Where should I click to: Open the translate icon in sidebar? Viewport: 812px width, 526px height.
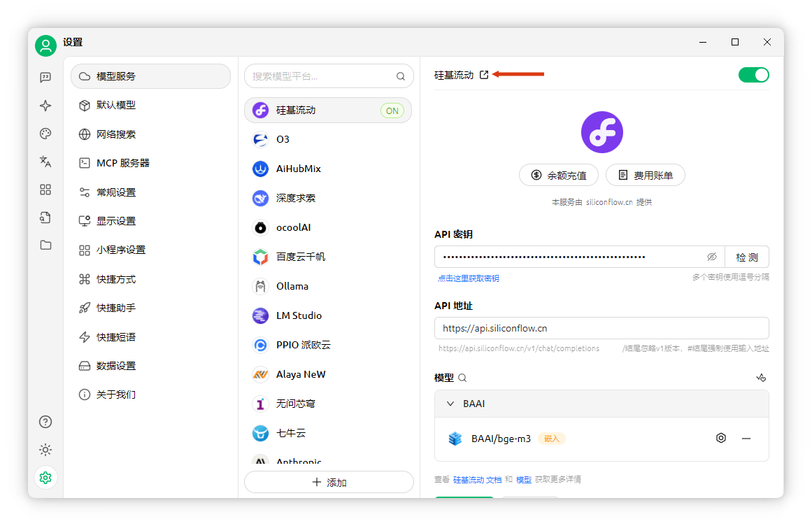[x=45, y=162]
